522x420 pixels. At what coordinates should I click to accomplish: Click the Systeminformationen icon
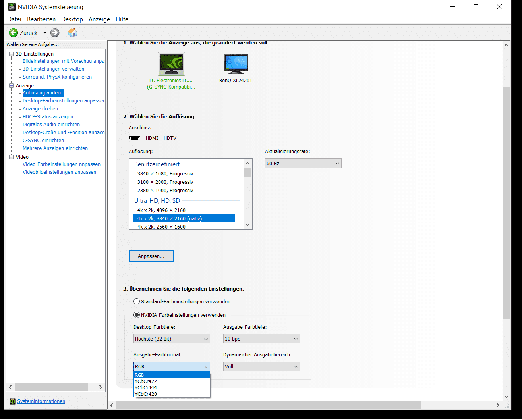[x=12, y=401]
